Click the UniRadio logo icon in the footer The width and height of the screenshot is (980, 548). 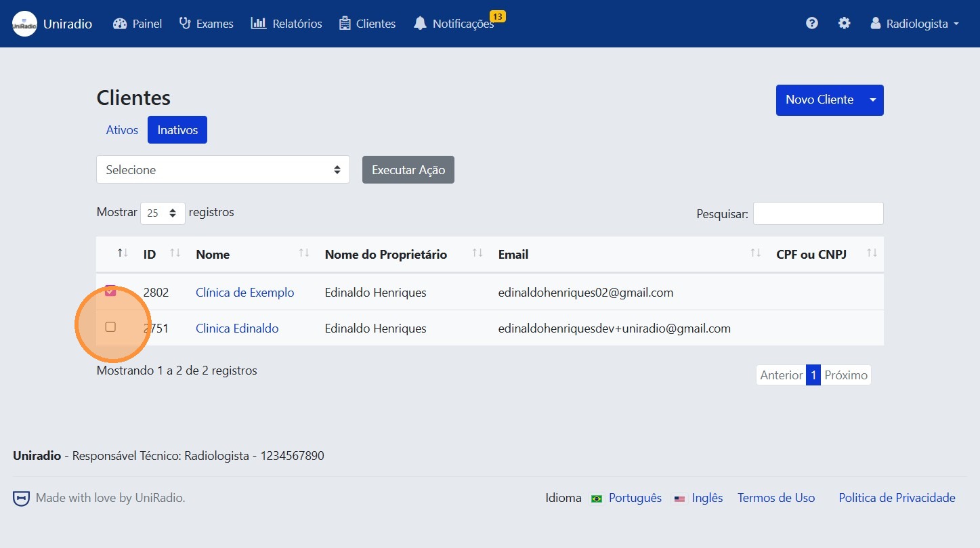(20, 498)
